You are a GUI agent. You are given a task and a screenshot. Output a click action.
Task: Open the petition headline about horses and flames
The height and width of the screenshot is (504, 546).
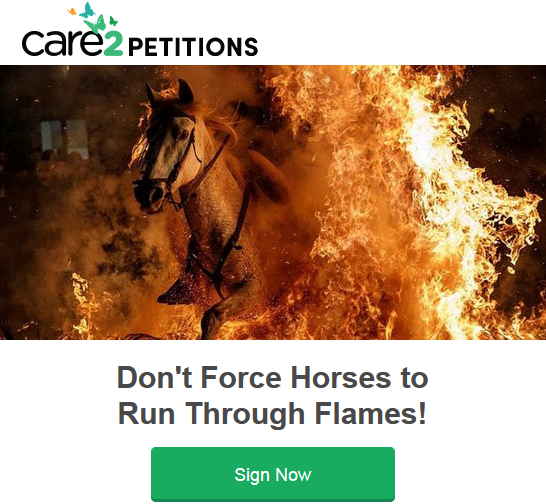click(273, 395)
